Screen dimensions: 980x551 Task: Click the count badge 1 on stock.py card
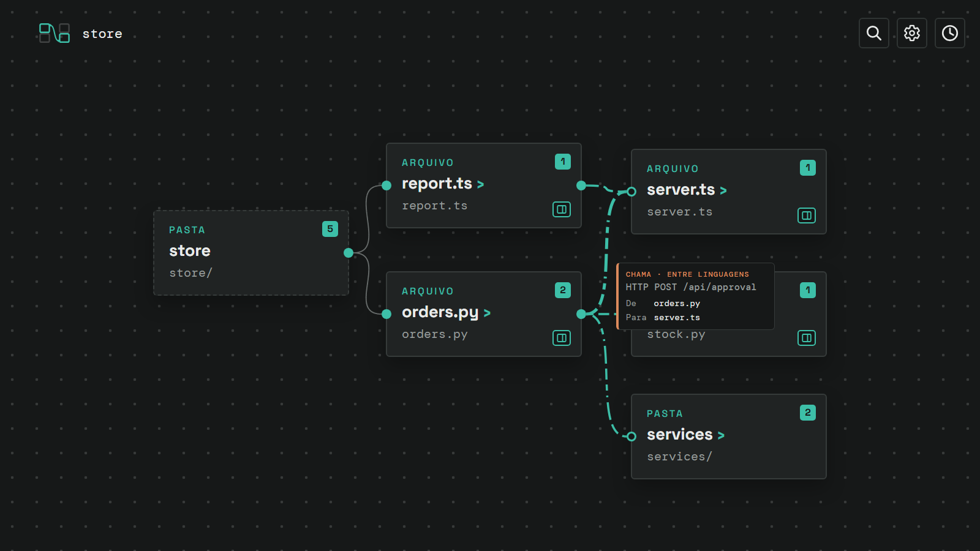[x=808, y=290]
